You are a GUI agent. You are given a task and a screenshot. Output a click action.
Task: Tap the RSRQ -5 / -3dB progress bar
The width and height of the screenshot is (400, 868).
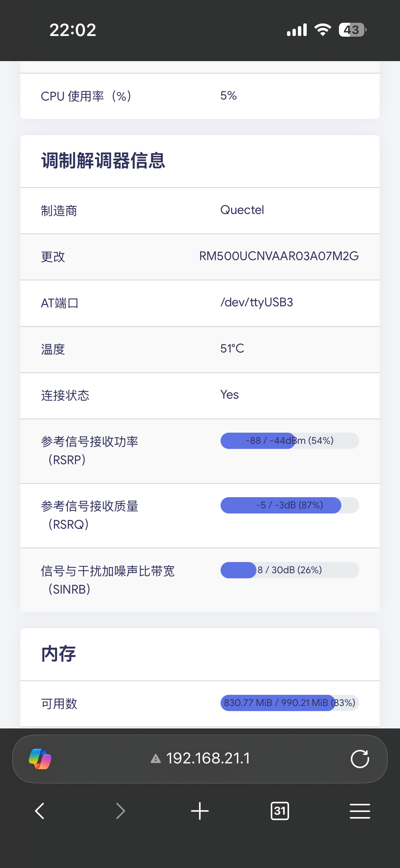coord(289,505)
